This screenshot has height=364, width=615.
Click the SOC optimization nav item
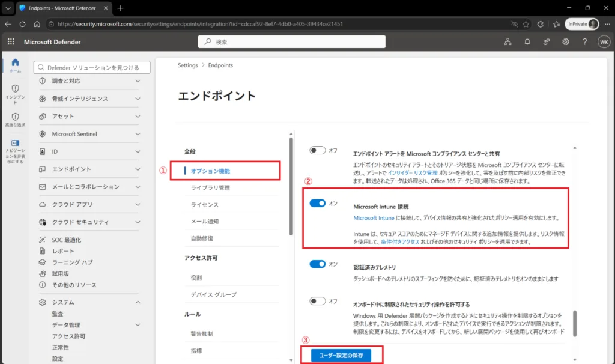pos(66,240)
